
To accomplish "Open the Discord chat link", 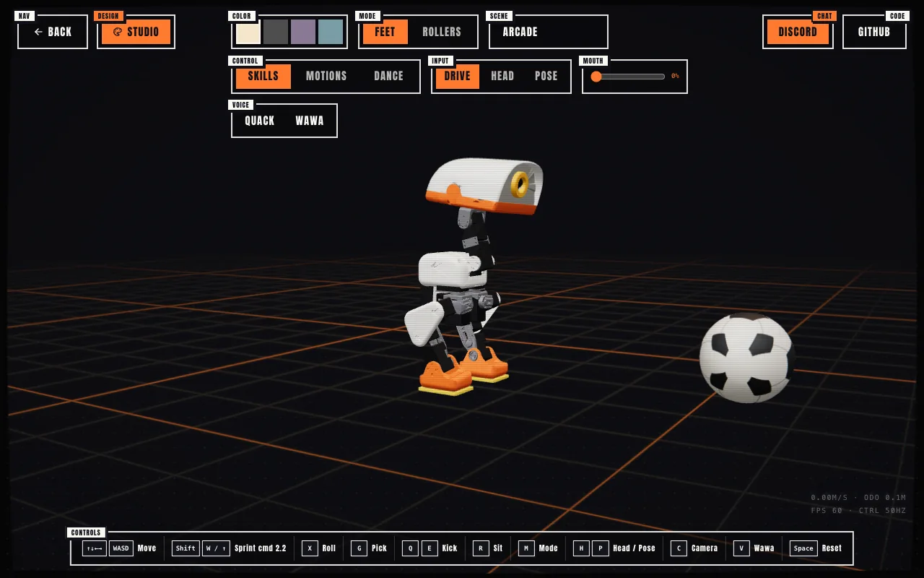I will (798, 32).
